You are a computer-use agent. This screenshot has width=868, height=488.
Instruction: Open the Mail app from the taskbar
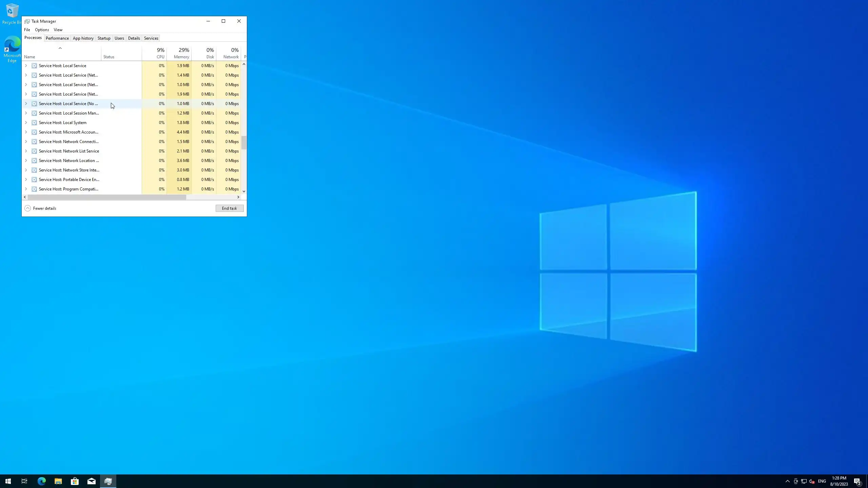tap(91, 481)
